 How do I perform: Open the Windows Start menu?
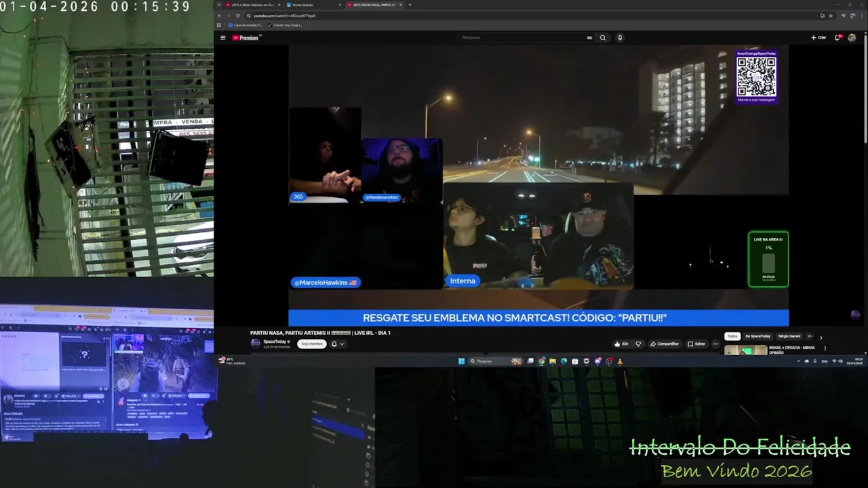462,361
